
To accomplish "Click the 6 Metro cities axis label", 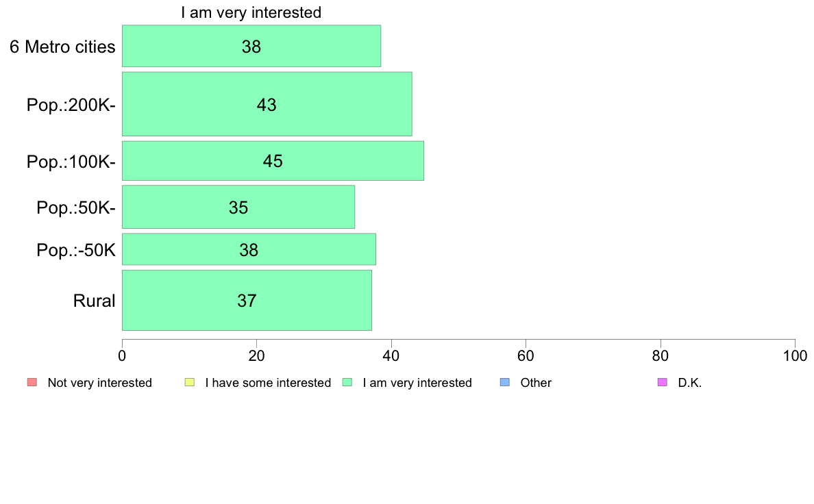I will [x=62, y=47].
